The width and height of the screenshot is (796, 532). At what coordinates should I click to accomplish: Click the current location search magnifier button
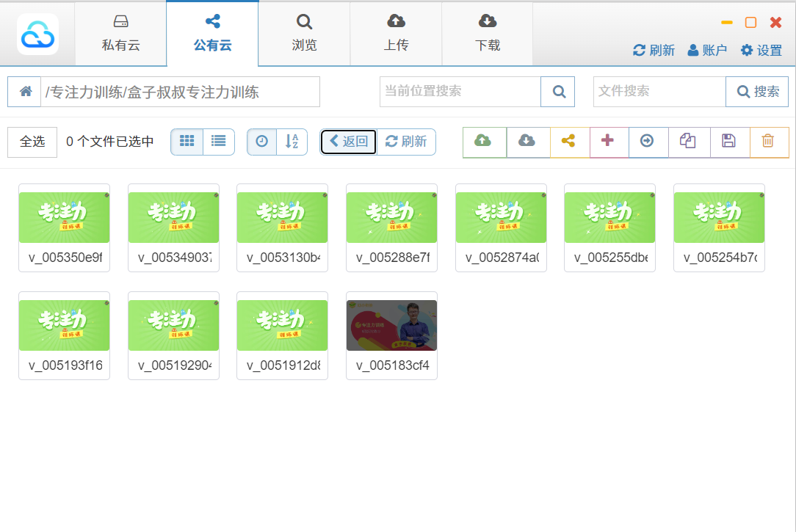[x=558, y=92]
